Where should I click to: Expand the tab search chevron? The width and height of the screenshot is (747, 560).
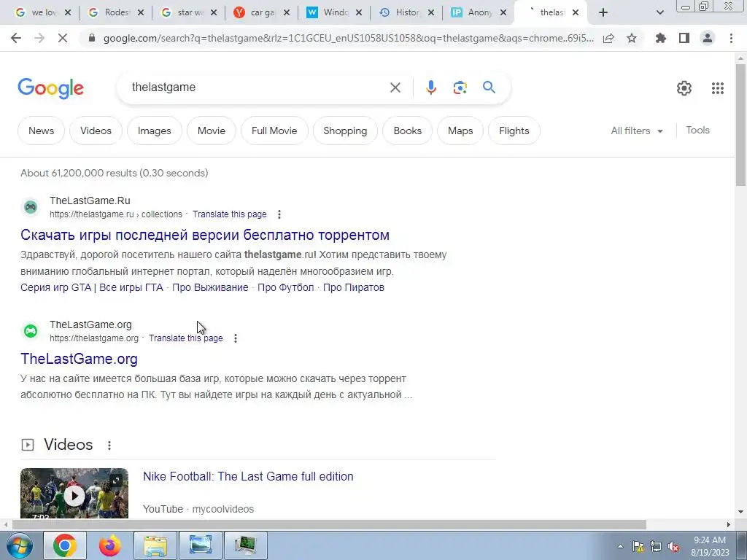(659, 13)
